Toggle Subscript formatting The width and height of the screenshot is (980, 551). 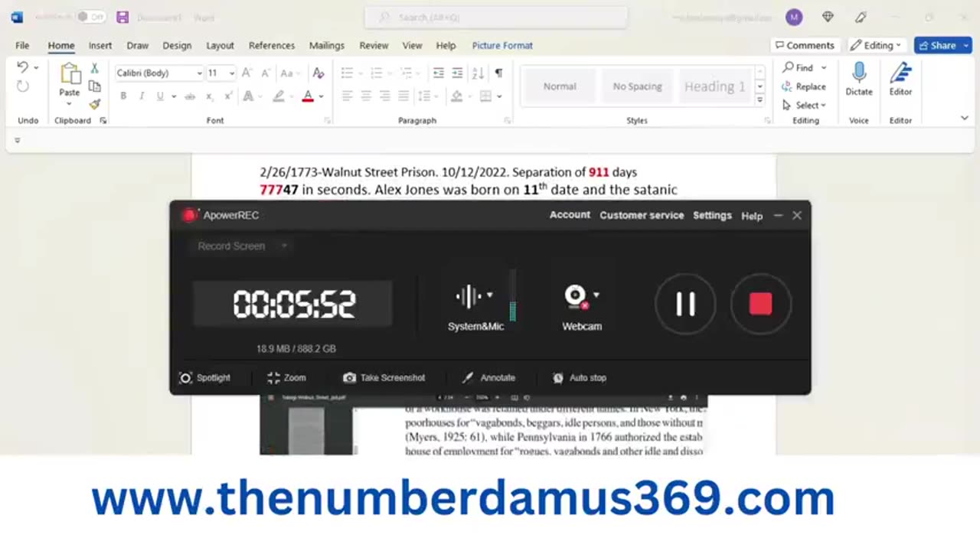[209, 96]
